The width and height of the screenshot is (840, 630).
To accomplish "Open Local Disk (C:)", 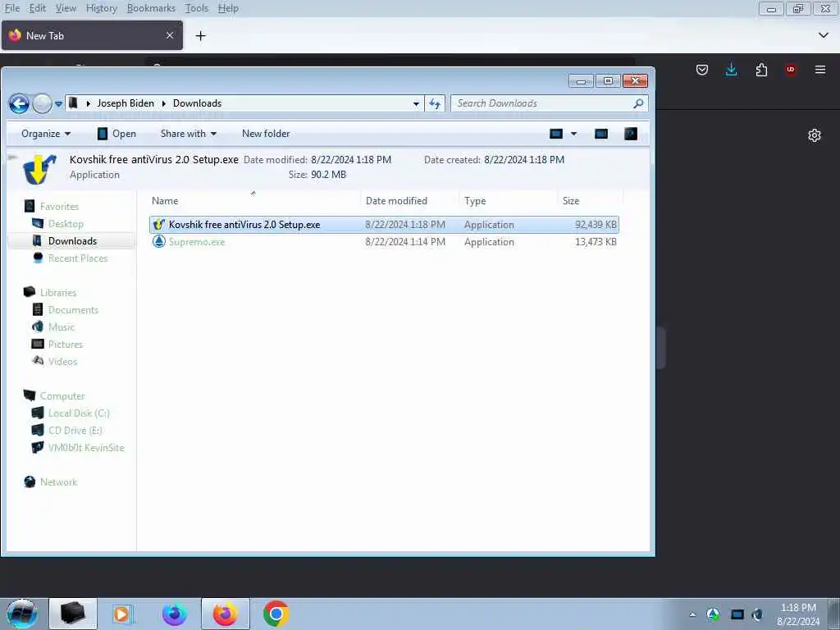I will pyautogui.click(x=79, y=413).
